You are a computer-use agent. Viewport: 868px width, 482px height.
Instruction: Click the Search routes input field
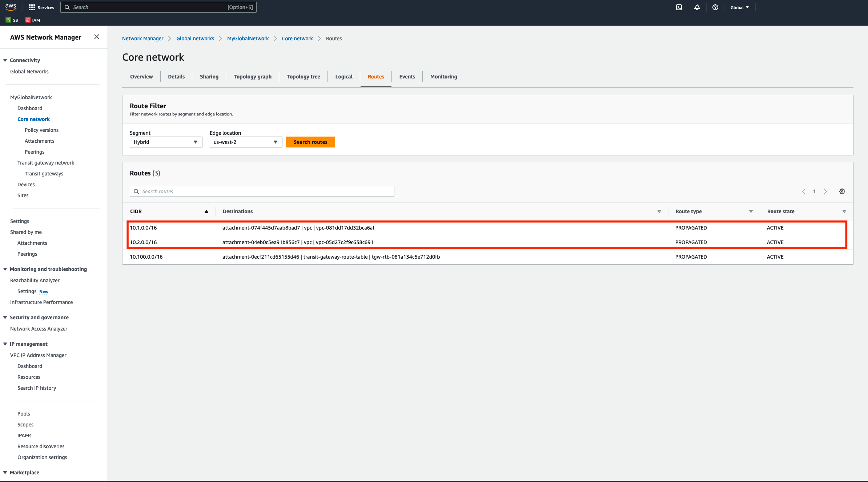coord(262,191)
